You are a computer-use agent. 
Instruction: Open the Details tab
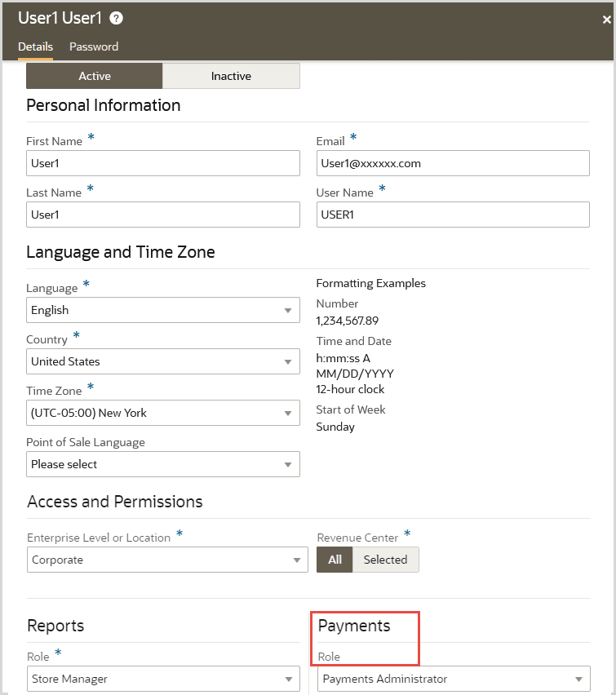pyautogui.click(x=35, y=46)
